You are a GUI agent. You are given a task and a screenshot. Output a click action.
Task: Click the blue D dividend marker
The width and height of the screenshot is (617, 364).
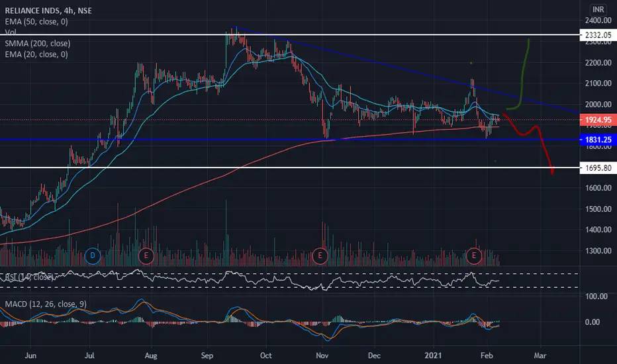(x=93, y=255)
